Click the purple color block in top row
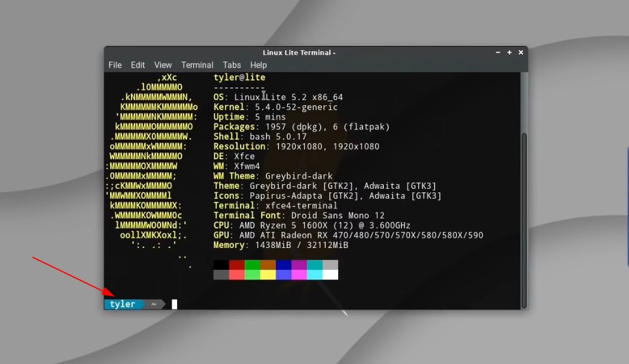 click(299, 265)
